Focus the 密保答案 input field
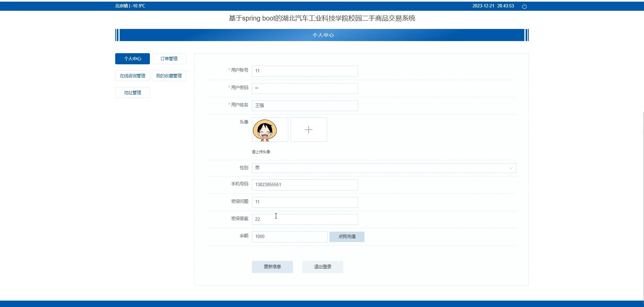 (x=305, y=219)
